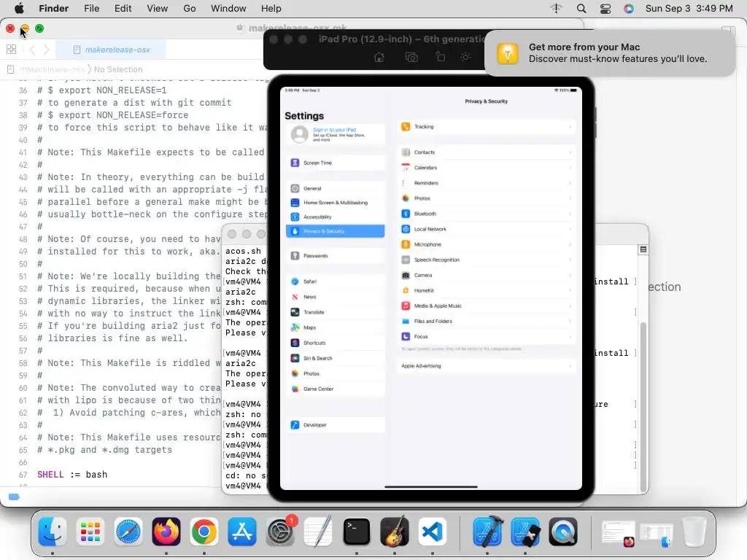Image resolution: width=747 pixels, height=560 pixels.
Task: Open Media & Apple Music permissions
Action: click(487, 306)
